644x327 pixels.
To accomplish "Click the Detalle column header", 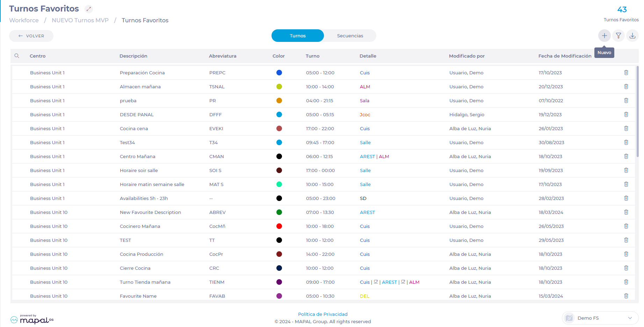I will (368, 56).
